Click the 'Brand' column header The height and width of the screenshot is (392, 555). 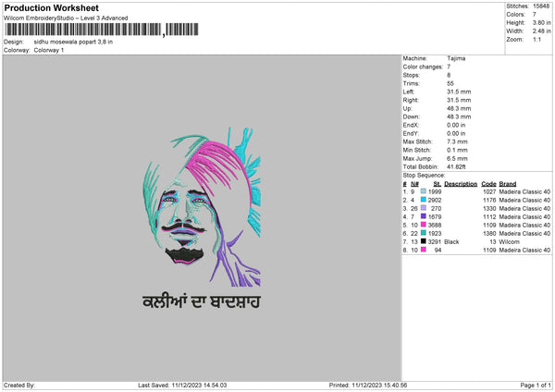tap(508, 184)
